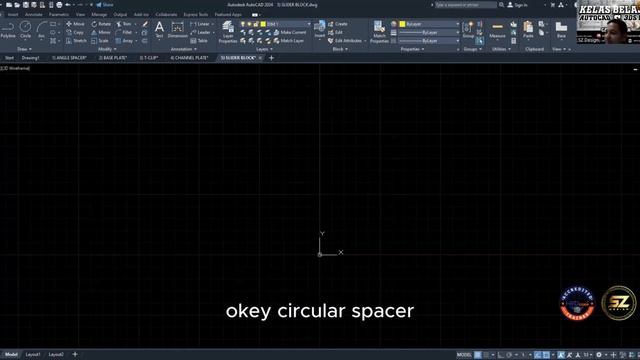This screenshot has width=640, height=360.
Task: Click the Base view tool
Action: pyautogui.click(x=561, y=30)
